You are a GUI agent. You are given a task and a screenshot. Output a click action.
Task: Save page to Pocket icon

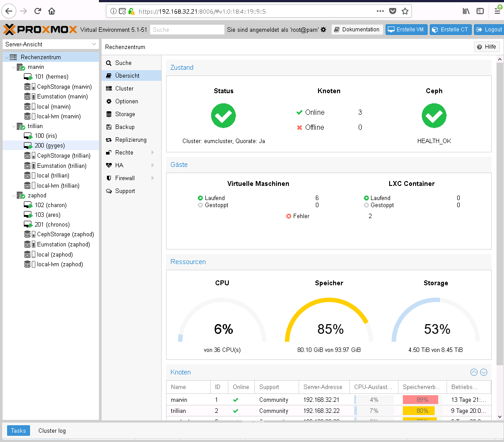point(393,11)
